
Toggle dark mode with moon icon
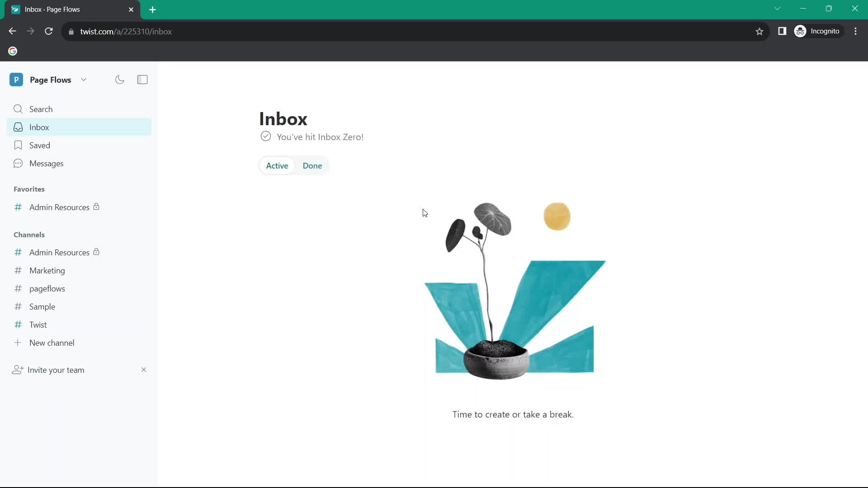point(120,79)
